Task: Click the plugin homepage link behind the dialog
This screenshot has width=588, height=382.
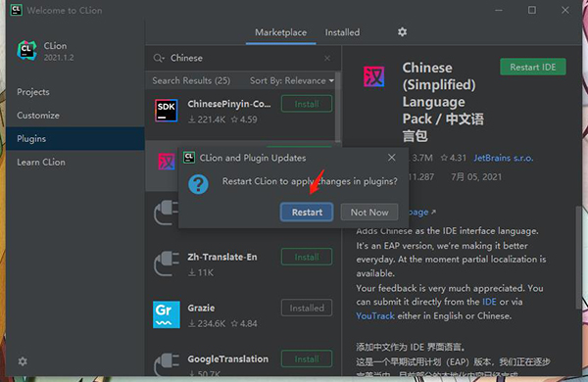Action: [x=421, y=213]
